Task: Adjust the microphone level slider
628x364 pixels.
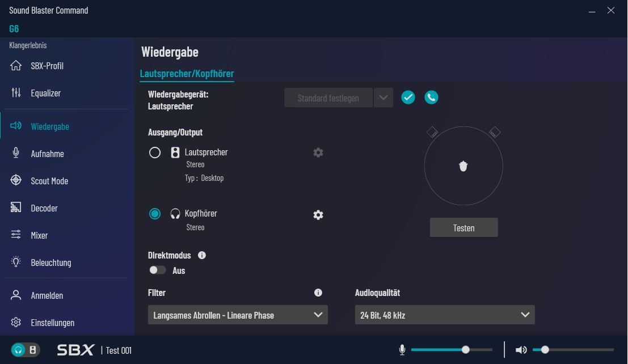Action: [452, 350]
